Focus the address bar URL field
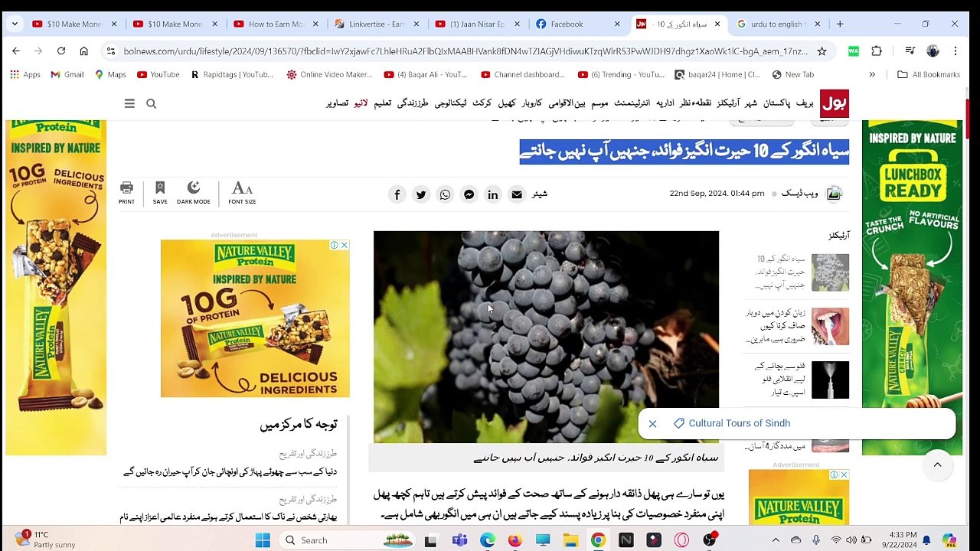The width and height of the screenshot is (980, 551). click(465, 51)
